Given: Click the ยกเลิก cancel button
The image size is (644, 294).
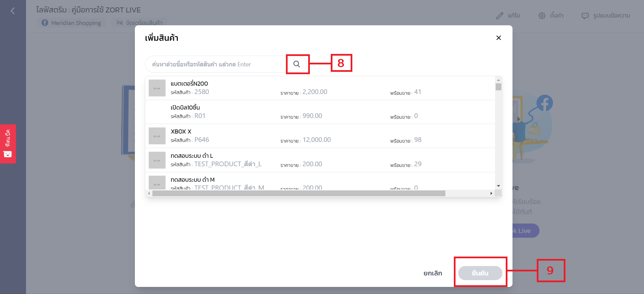Looking at the screenshot, I should 433,273.
